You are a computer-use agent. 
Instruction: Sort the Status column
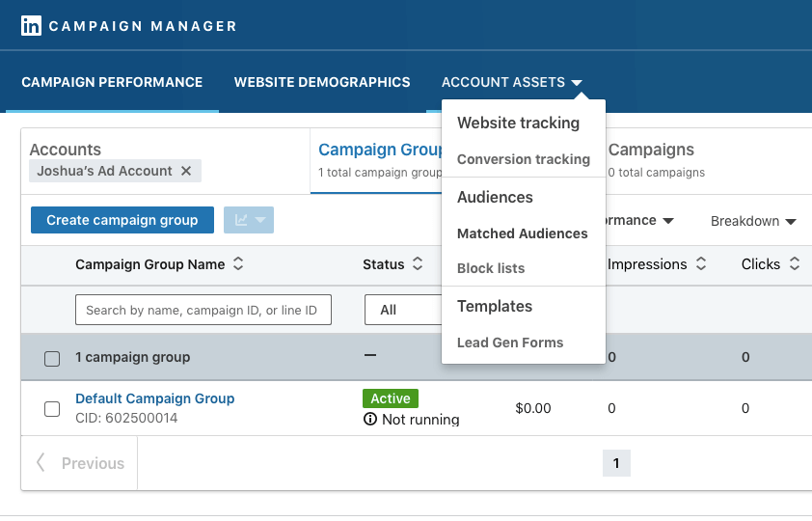[418, 264]
